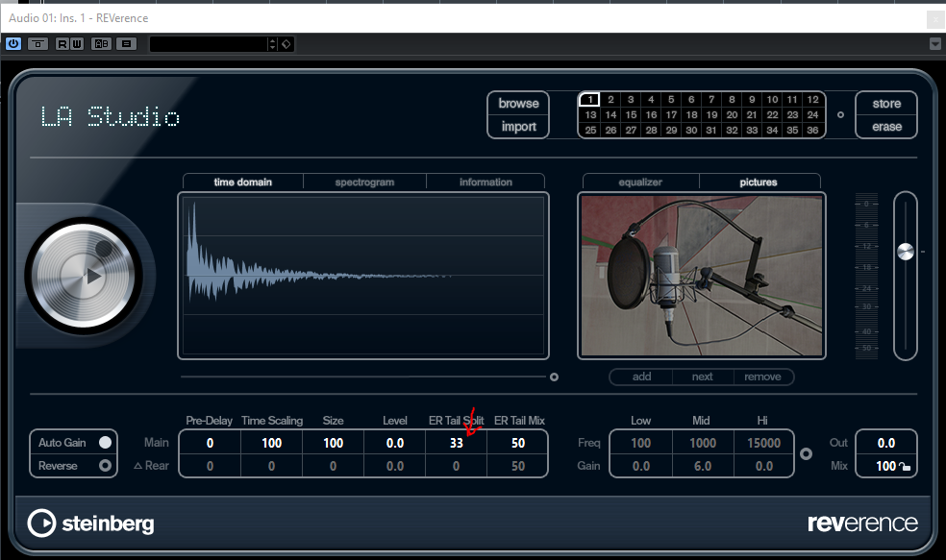The image size is (946, 560).
Task: Click the store button
Action: pos(886,103)
